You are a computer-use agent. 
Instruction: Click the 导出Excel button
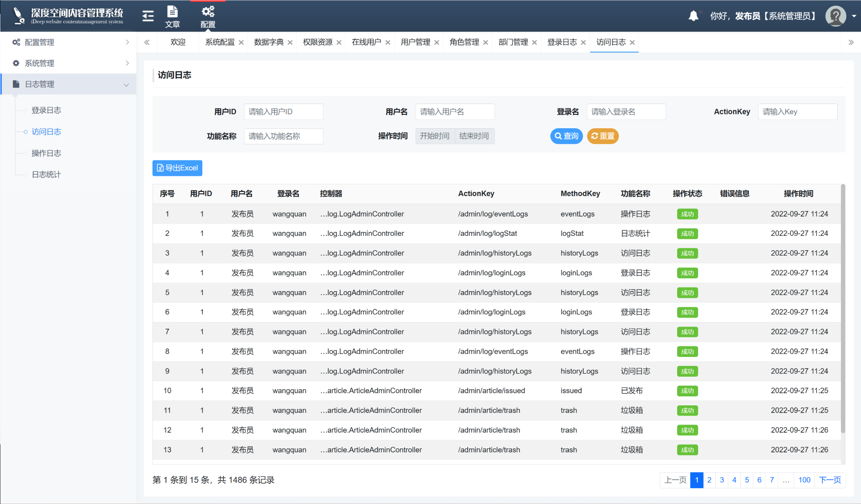click(x=177, y=168)
